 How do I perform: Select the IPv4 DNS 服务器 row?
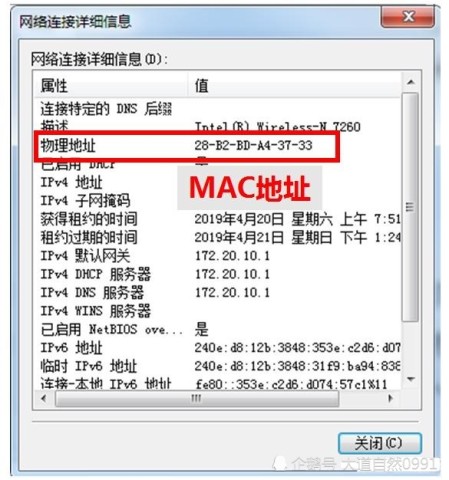[218, 292]
